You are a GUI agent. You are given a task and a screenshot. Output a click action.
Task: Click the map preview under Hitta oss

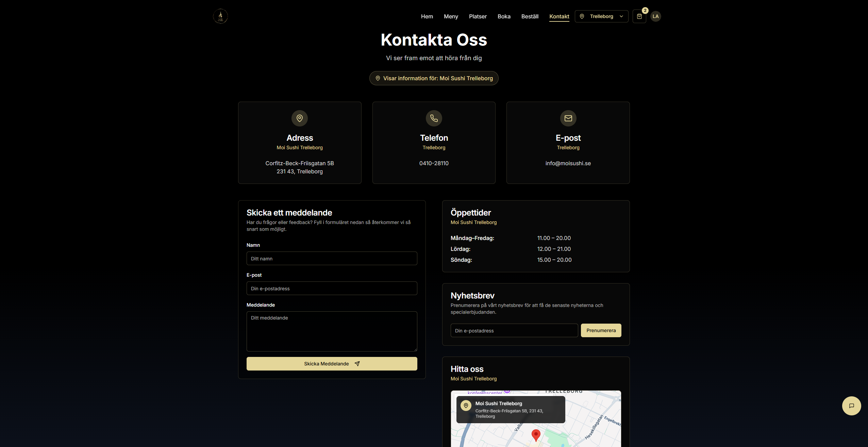pos(536,419)
